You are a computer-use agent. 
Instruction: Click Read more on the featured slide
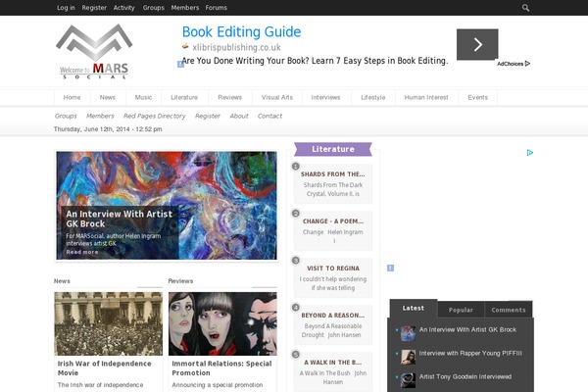point(82,252)
